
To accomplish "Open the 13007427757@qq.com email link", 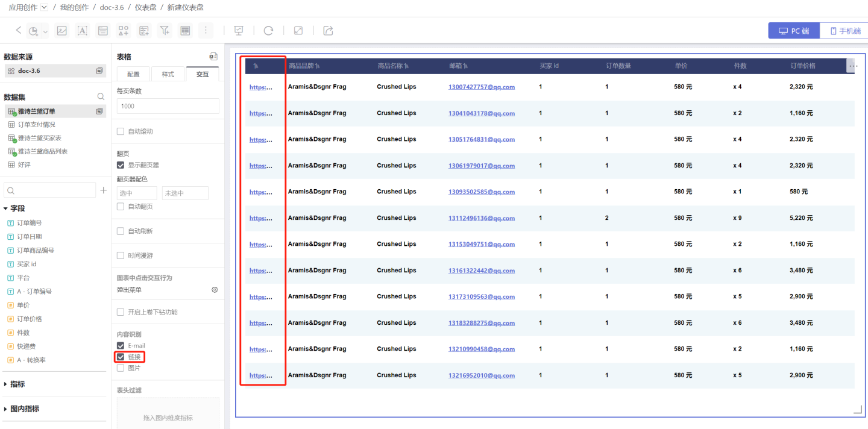I will coord(481,87).
